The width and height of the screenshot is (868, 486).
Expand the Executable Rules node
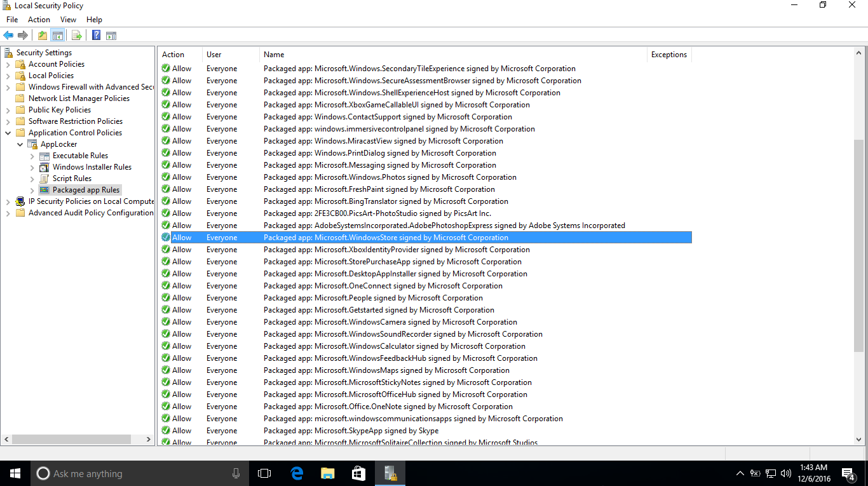[32, 156]
